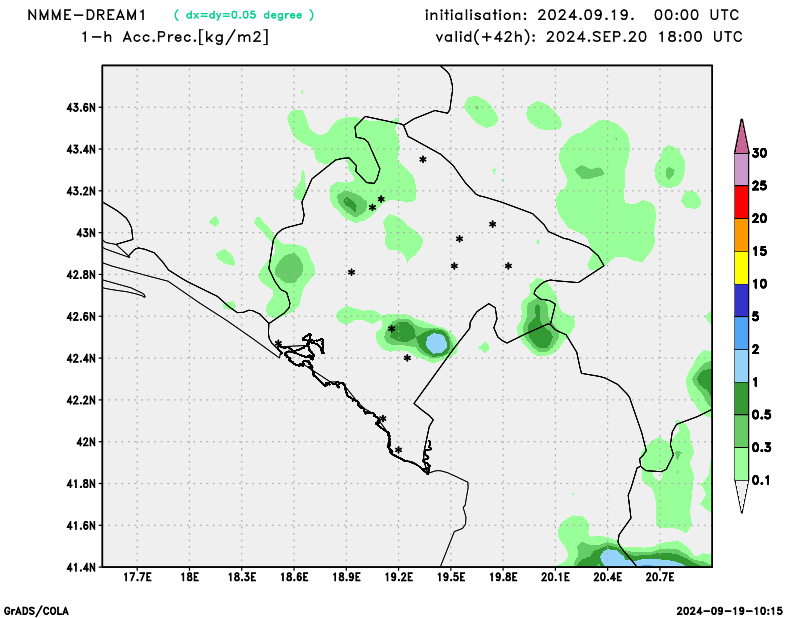The image size is (800, 618).
Task: Select the medium blue 2–5 legend band
Action: (x=741, y=333)
